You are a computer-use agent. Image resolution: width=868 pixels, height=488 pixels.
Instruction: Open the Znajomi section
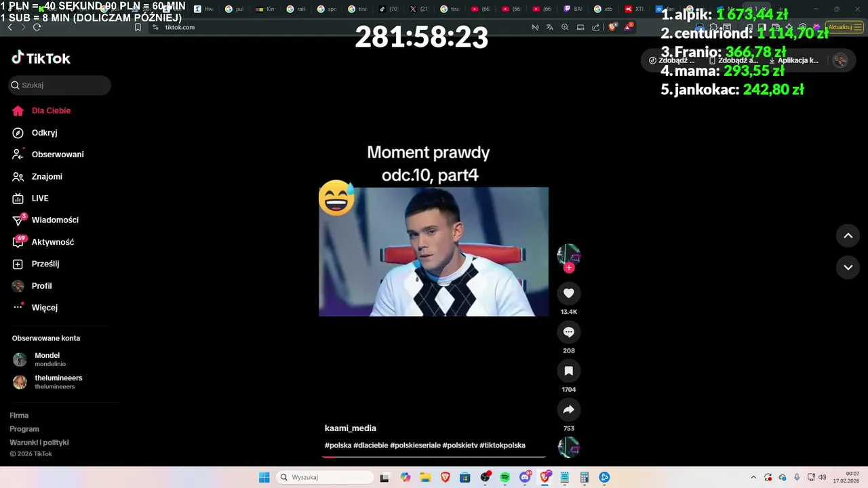[x=38, y=176]
